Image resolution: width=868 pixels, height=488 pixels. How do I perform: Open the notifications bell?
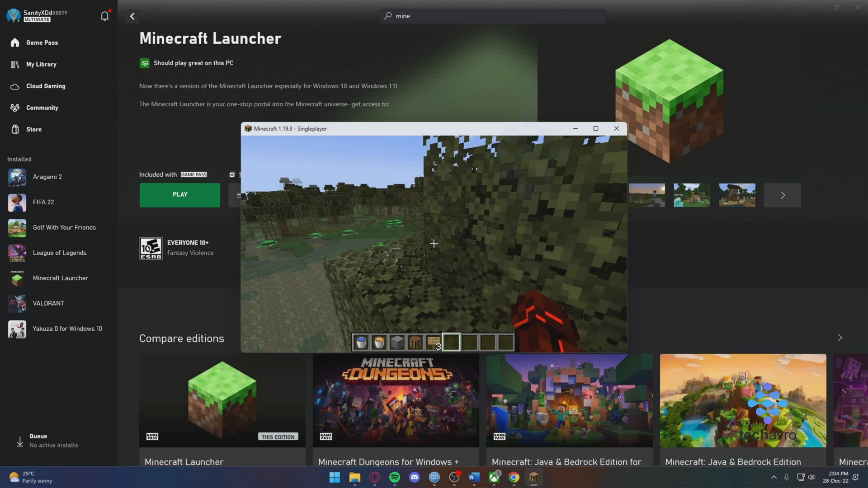(104, 16)
